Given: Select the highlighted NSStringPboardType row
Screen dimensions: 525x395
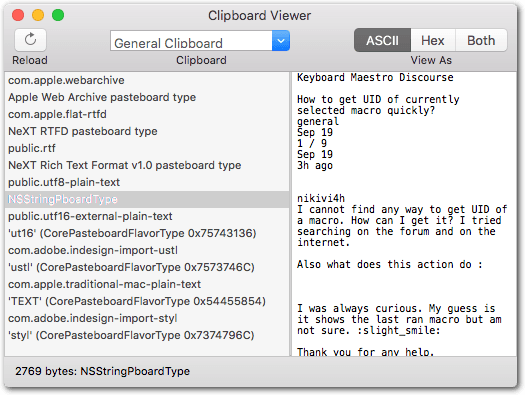Looking at the screenshot, I should click(x=147, y=200).
